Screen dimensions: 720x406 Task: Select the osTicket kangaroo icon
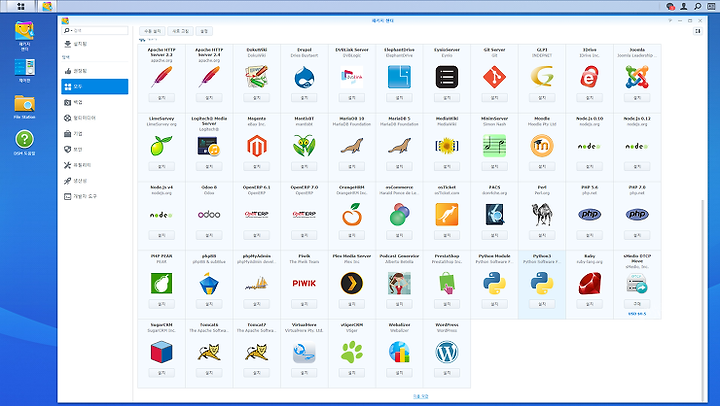click(447, 214)
